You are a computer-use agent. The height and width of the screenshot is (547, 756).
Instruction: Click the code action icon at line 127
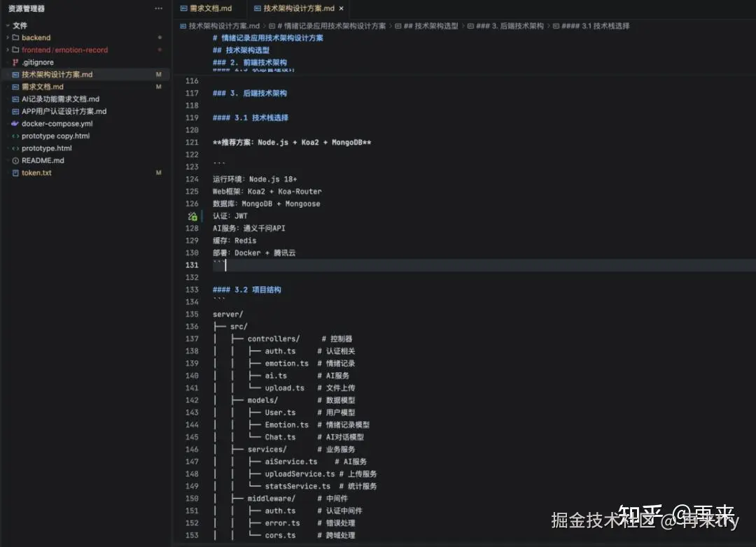[192, 216]
